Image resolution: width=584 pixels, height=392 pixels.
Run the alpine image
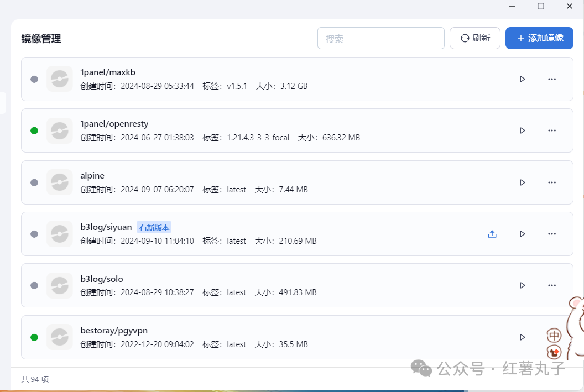[x=522, y=182]
